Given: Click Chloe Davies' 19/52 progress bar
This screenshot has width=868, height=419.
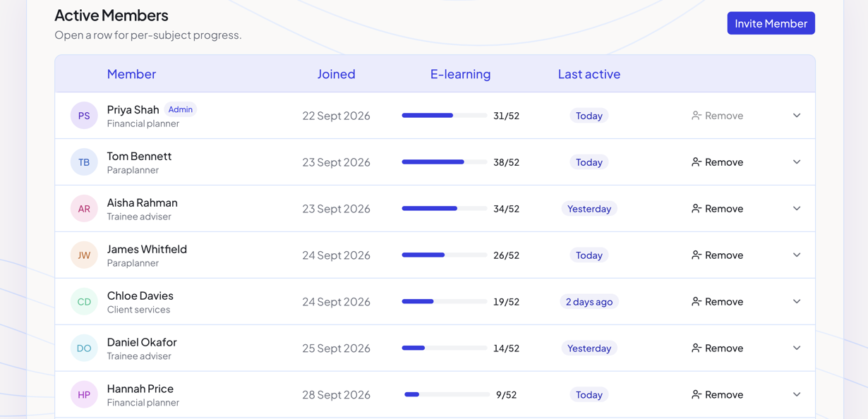Looking at the screenshot, I should (x=445, y=302).
